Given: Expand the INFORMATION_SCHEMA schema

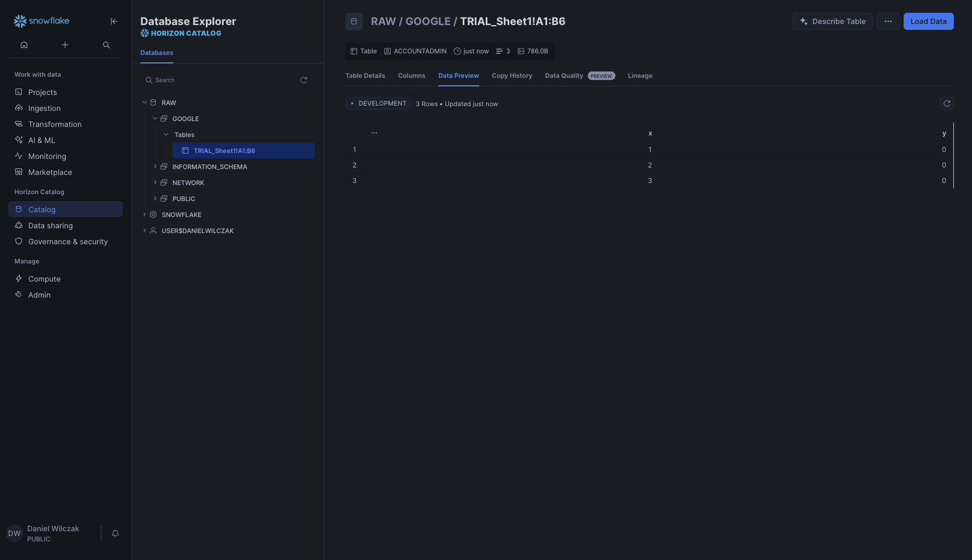Looking at the screenshot, I should [155, 167].
